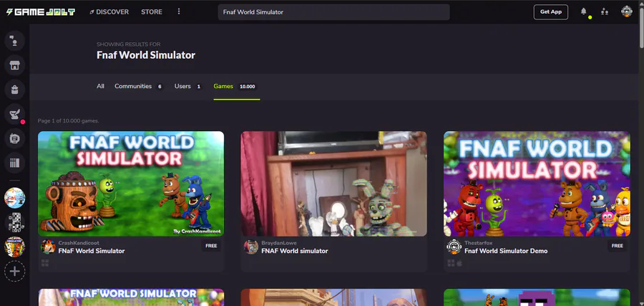This screenshot has width=644, height=306.
Task: Open the game library sidebar icon
Action: [x=15, y=163]
